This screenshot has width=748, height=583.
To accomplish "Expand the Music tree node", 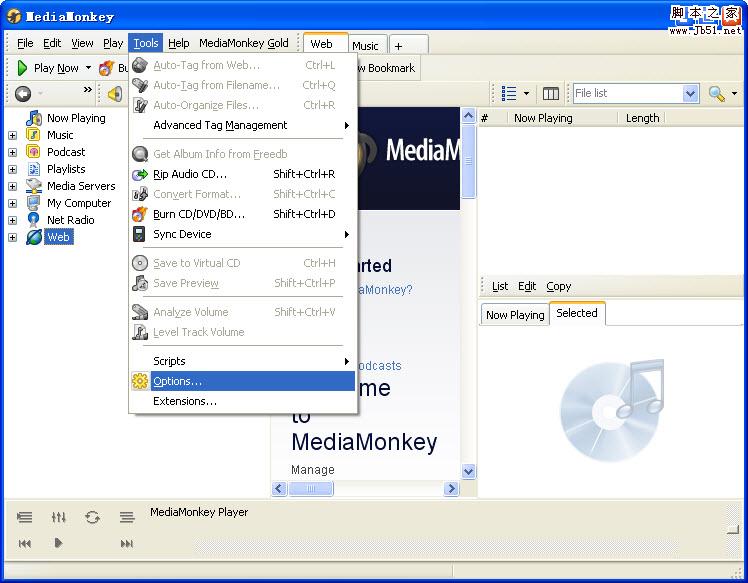I will (x=12, y=135).
